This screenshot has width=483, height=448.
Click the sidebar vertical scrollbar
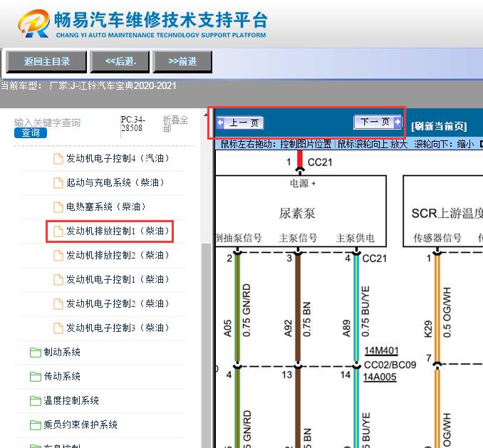tap(206, 345)
